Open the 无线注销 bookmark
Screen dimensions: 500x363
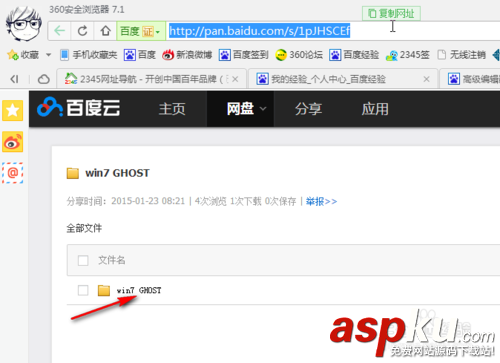(461, 55)
